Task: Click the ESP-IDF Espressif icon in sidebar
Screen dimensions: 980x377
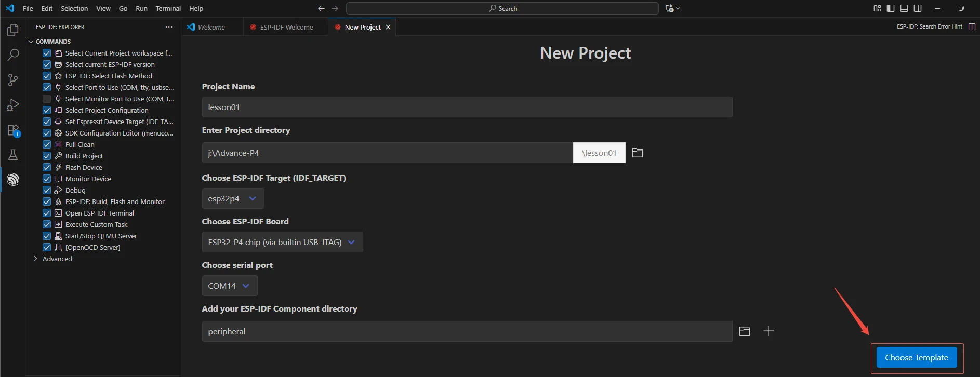Action: (x=13, y=180)
